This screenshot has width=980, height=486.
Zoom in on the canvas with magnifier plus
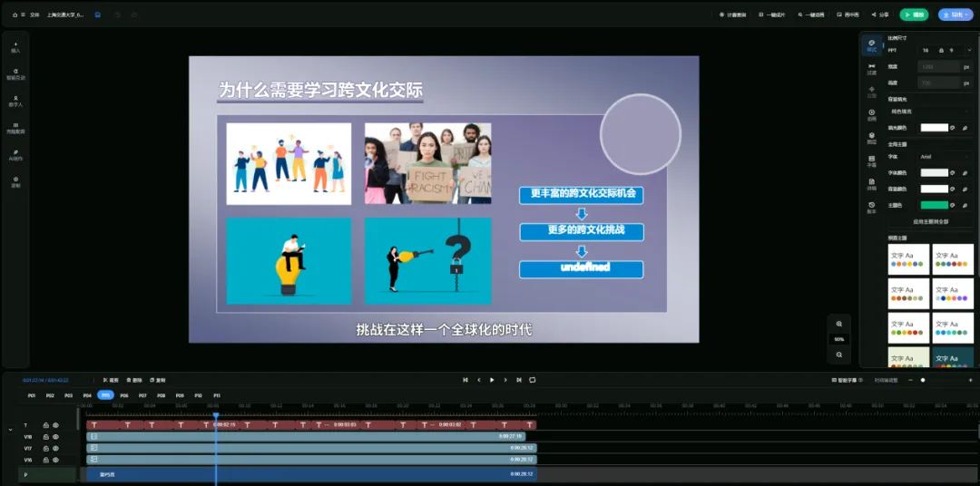[x=838, y=324]
